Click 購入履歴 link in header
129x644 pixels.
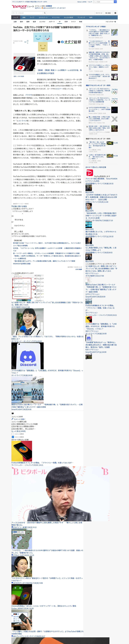point(108,13)
